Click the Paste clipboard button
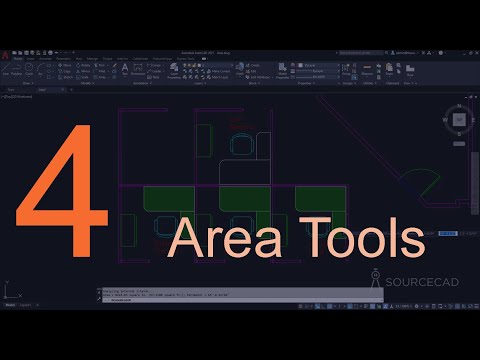Viewport: 480px width, 360px height. [x=389, y=69]
